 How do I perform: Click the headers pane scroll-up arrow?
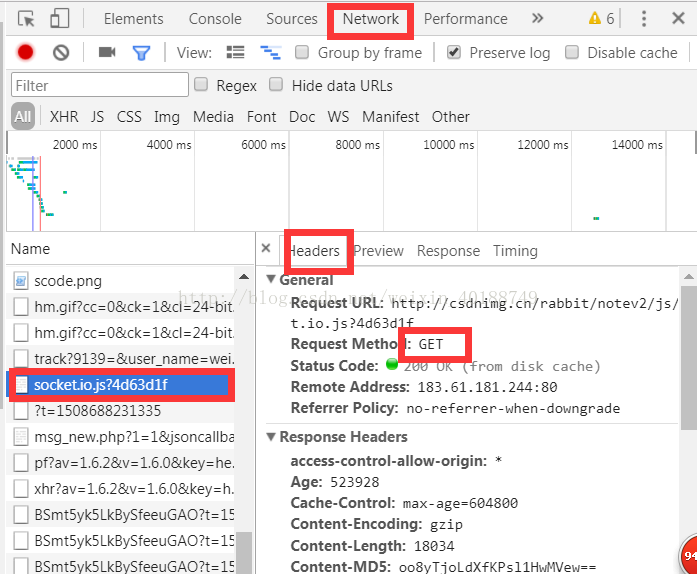coord(689,277)
